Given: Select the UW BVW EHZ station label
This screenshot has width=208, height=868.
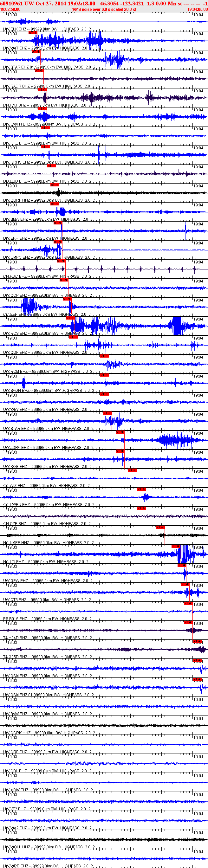Looking at the screenshot, I should coord(47,714).
